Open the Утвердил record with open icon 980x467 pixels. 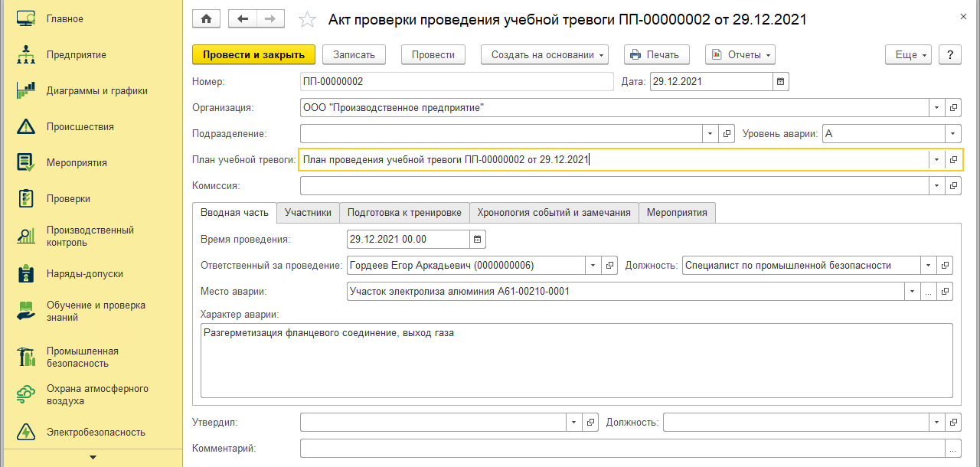coord(591,422)
